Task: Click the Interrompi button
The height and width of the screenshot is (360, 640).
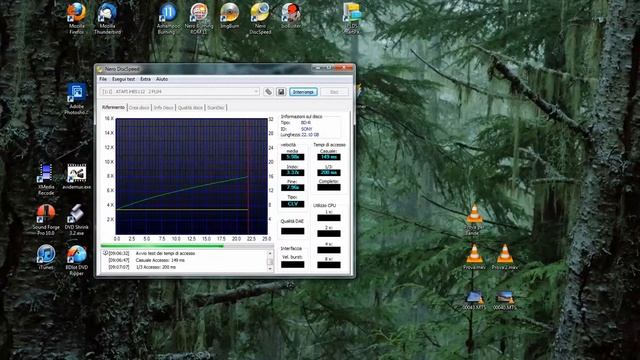Action: point(303,92)
